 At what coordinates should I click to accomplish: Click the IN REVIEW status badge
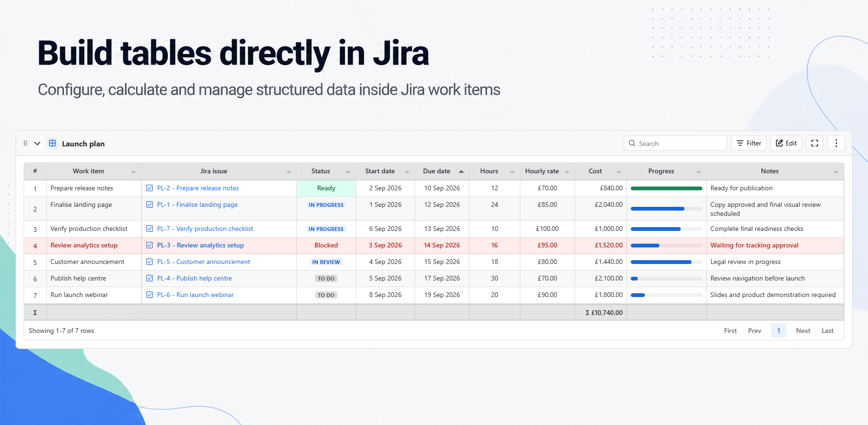click(x=326, y=262)
